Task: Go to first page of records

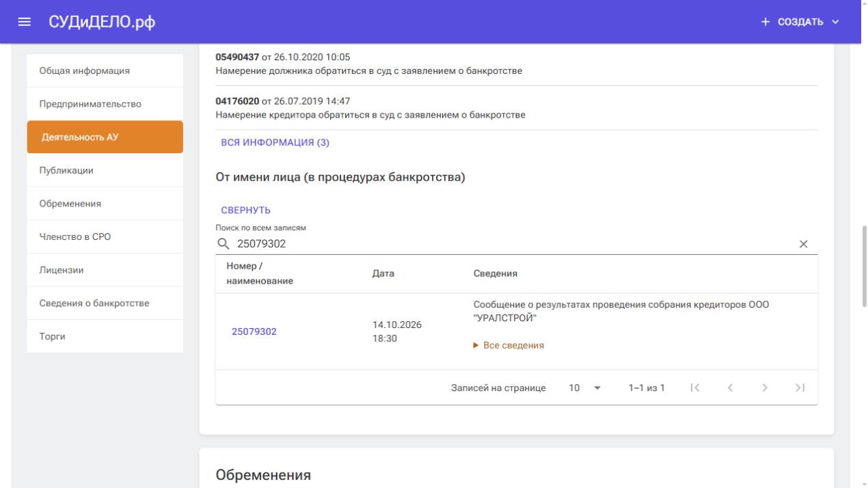Action: (695, 388)
